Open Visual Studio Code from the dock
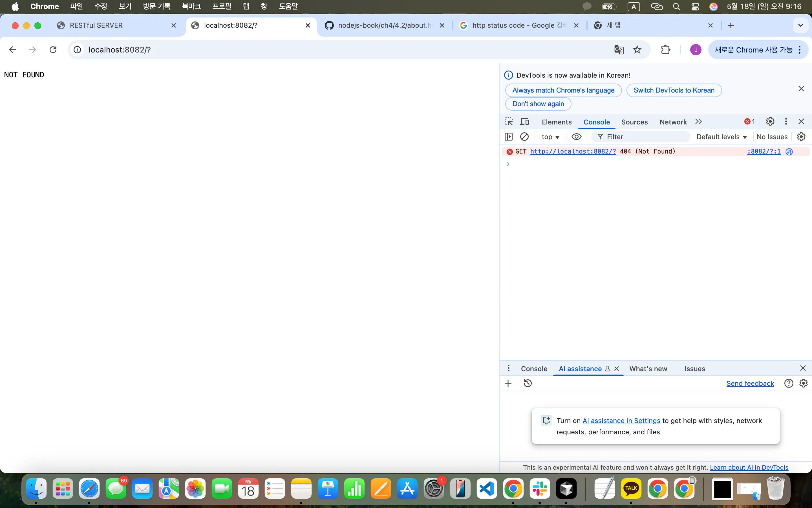Screen dimensions: 812x508 (x=487, y=489)
